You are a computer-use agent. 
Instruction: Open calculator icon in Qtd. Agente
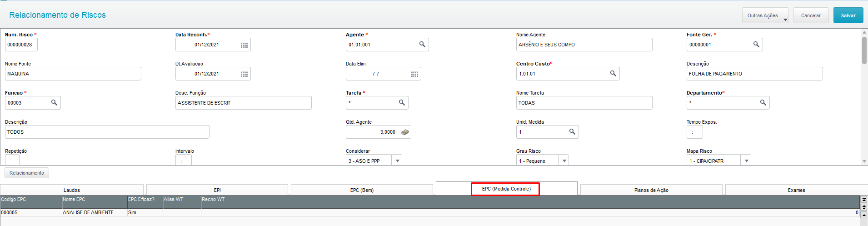coord(404,132)
